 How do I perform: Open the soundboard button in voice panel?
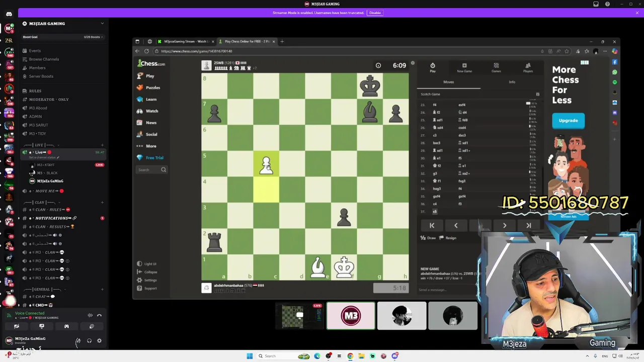click(x=92, y=326)
